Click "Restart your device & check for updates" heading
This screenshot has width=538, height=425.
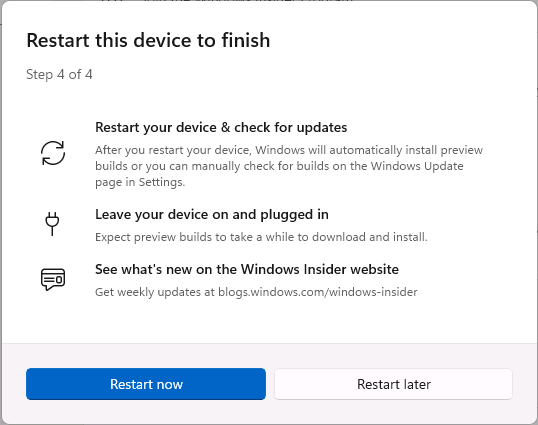tap(221, 127)
